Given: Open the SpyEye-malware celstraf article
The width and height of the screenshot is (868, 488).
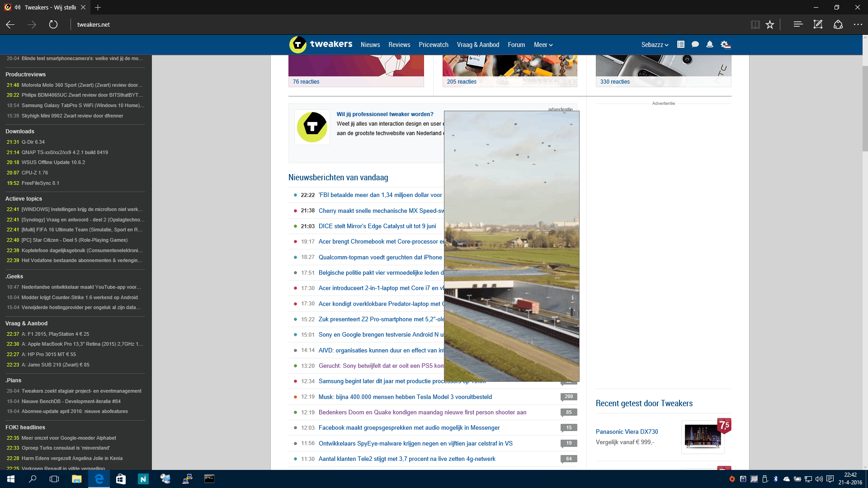Looking at the screenshot, I should click(x=415, y=443).
